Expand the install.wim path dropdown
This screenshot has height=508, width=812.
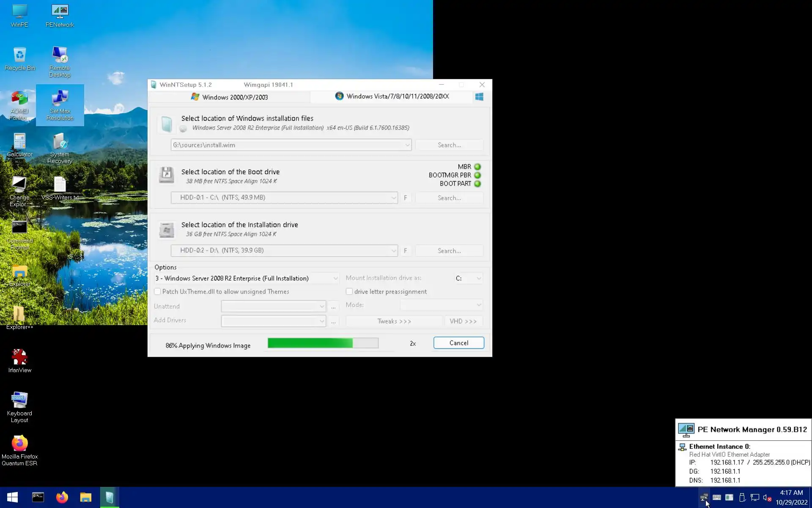point(407,145)
